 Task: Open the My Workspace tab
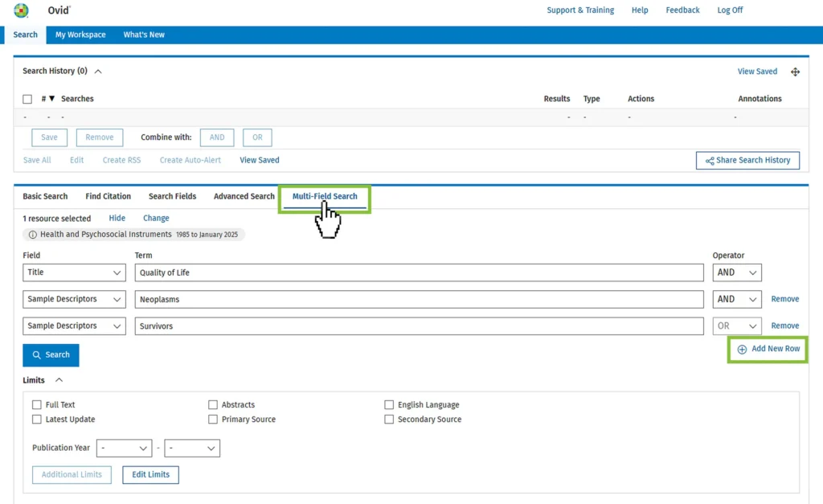pyautogui.click(x=80, y=35)
